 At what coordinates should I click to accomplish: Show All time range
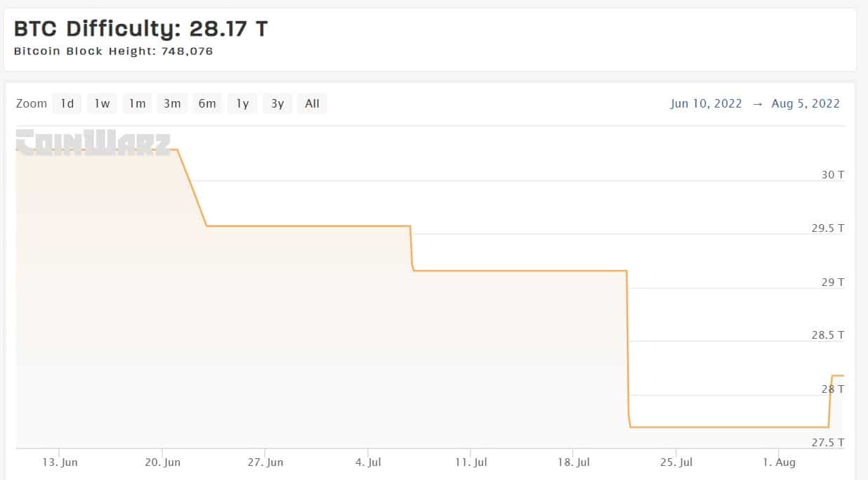pos(313,103)
